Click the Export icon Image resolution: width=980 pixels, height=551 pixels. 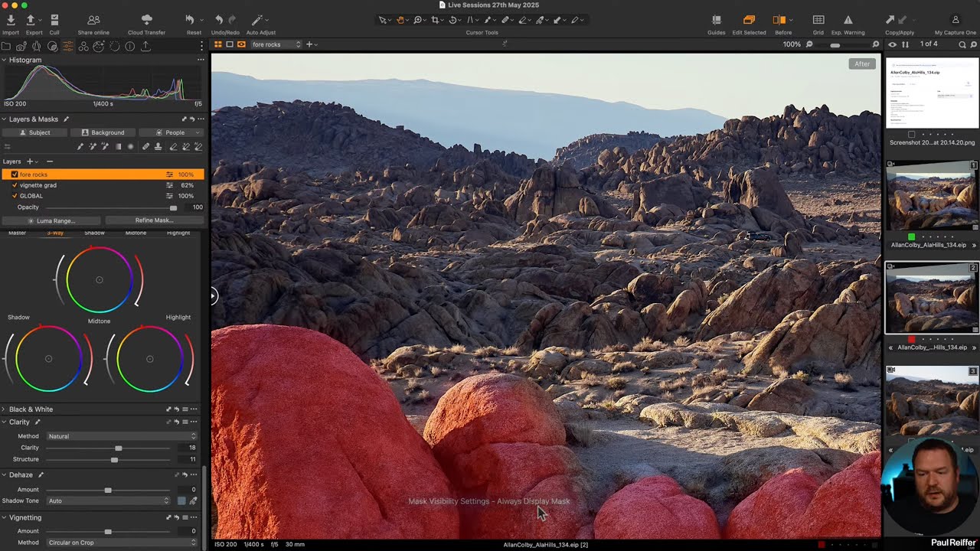click(31, 20)
